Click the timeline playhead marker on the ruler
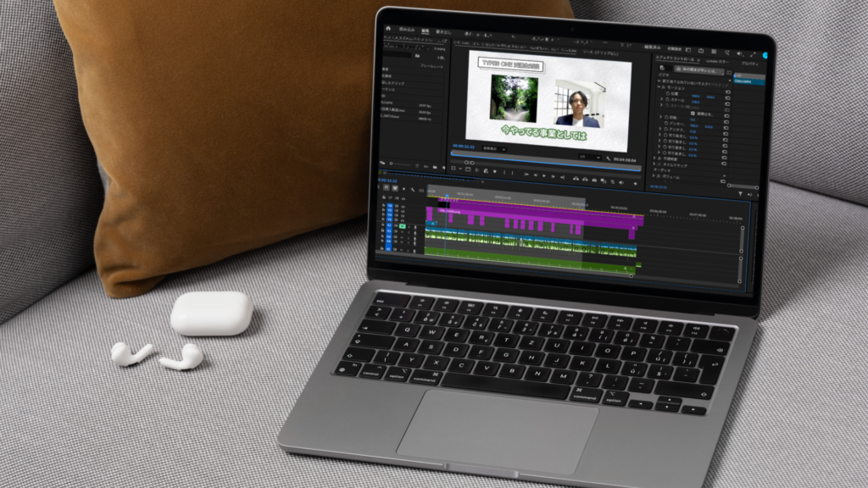 tap(448, 196)
